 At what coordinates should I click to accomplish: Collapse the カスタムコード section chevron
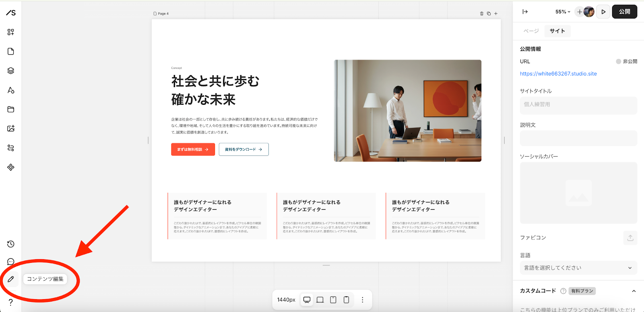(634, 291)
